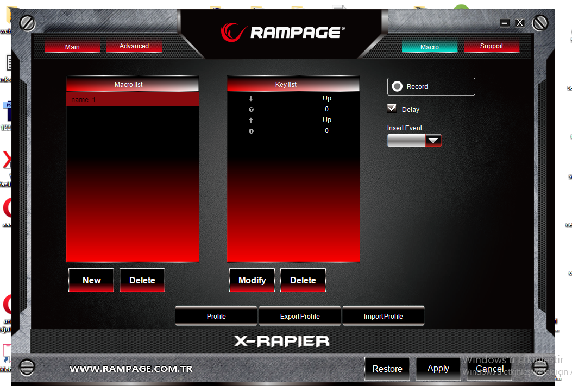Image resolution: width=572 pixels, height=392 pixels.
Task: Select second delay timer icon in Key list
Action: [x=251, y=131]
